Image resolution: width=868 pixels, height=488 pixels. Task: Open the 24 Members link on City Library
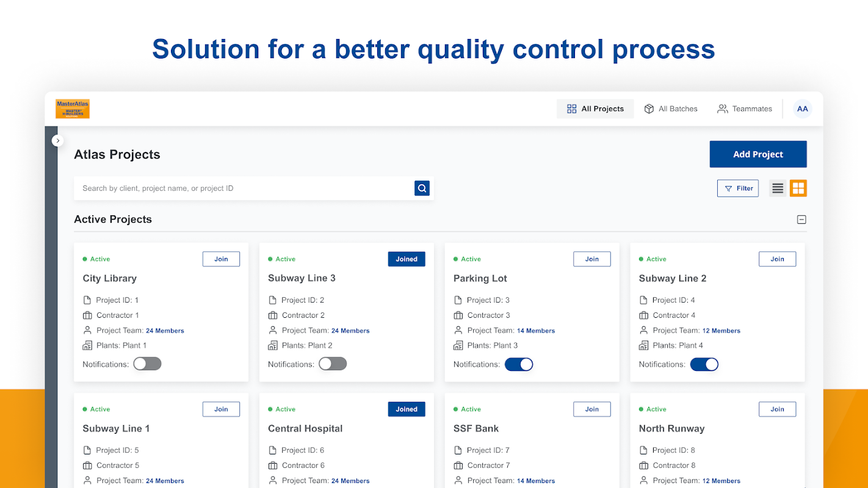pos(165,331)
